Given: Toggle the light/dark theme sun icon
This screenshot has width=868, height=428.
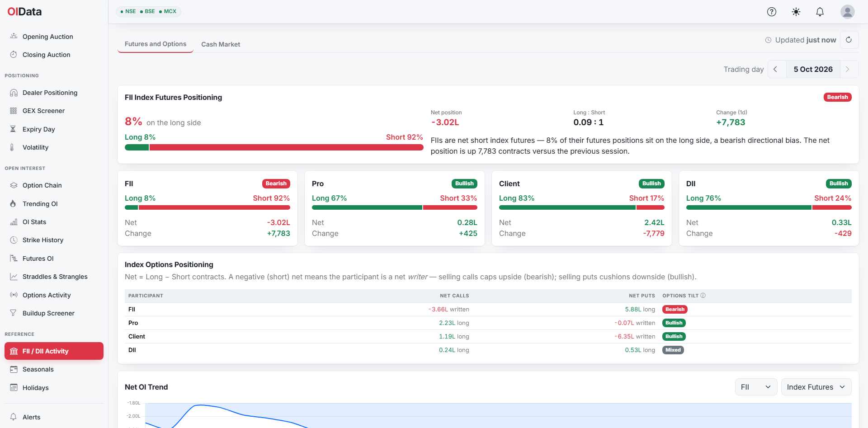Looking at the screenshot, I should click(x=796, y=12).
